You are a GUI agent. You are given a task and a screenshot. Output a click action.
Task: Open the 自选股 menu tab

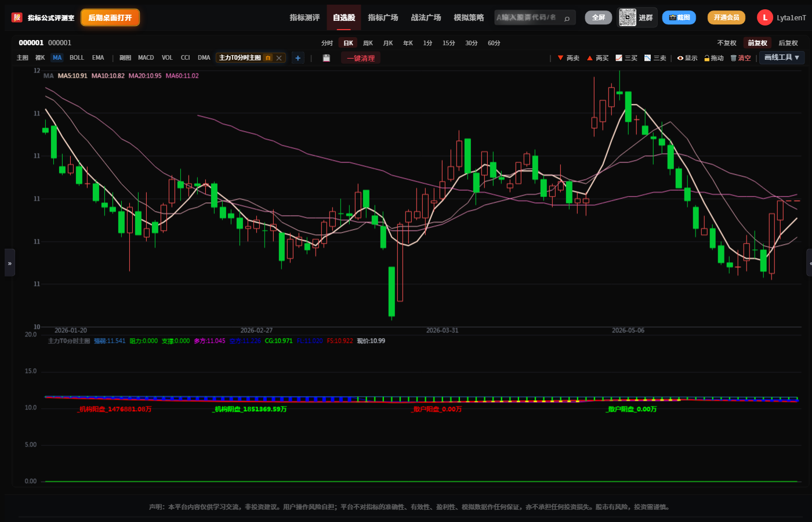click(344, 17)
